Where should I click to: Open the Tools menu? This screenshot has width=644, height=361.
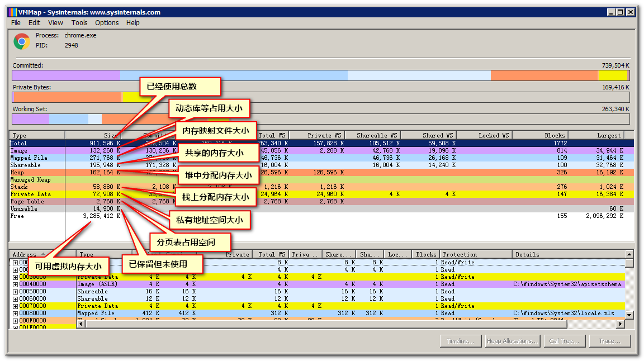[79, 23]
